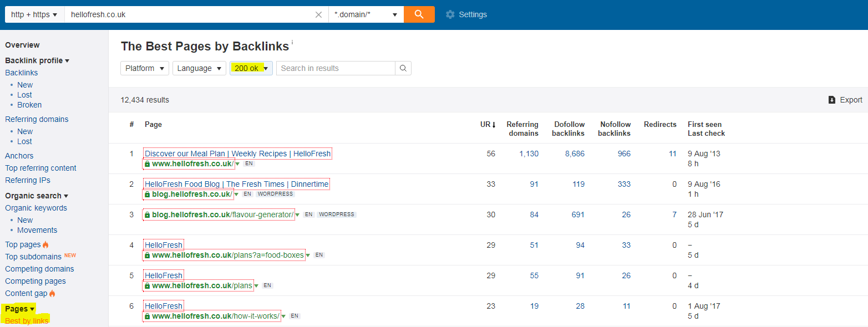Image resolution: width=868 pixels, height=327 pixels.
Task: Open the www.hellofresh.co.uk/plans?a=food-boxes link
Action: click(x=228, y=256)
